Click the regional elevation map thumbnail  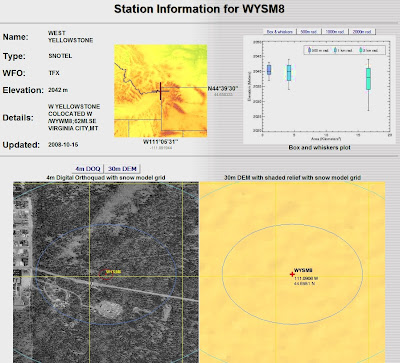pyautogui.click(x=161, y=91)
